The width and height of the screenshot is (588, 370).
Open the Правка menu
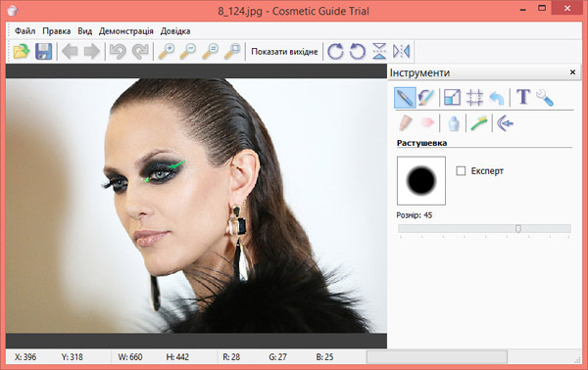[x=57, y=31]
